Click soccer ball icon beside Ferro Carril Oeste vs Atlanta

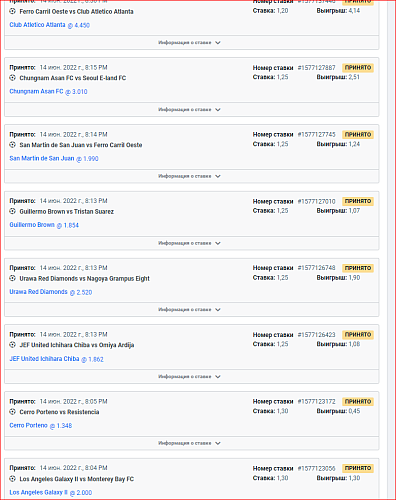pyautogui.click(x=13, y=11)
